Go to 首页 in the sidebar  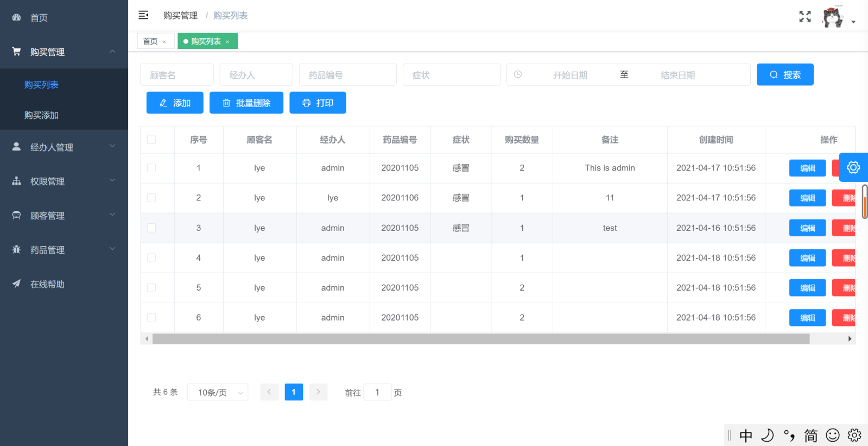pos(64,17)
